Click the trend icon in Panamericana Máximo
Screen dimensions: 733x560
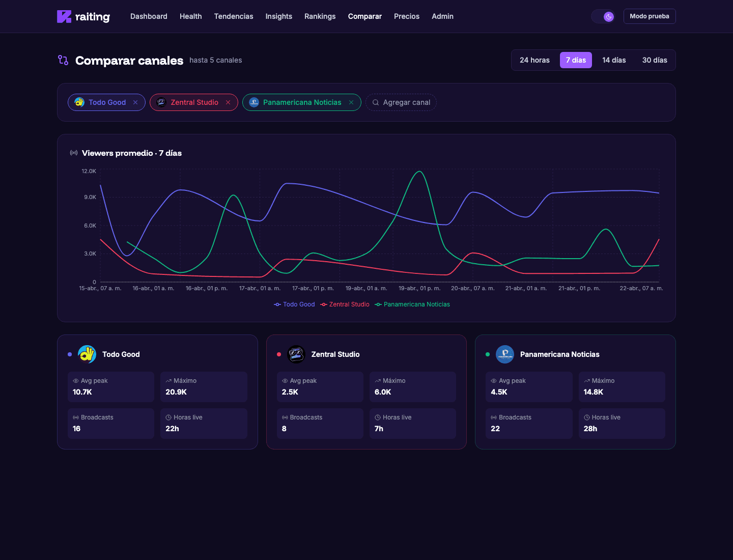click(x=587, y=381)
